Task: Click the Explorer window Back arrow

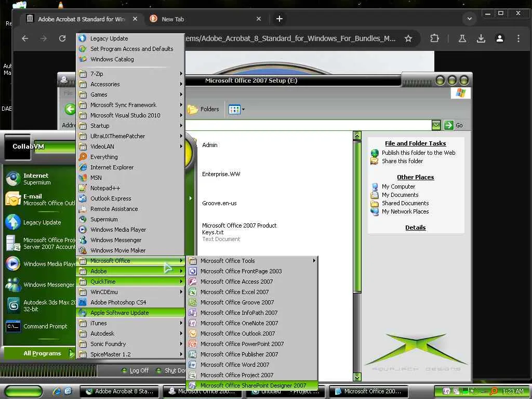Action: tap(70, 109)
